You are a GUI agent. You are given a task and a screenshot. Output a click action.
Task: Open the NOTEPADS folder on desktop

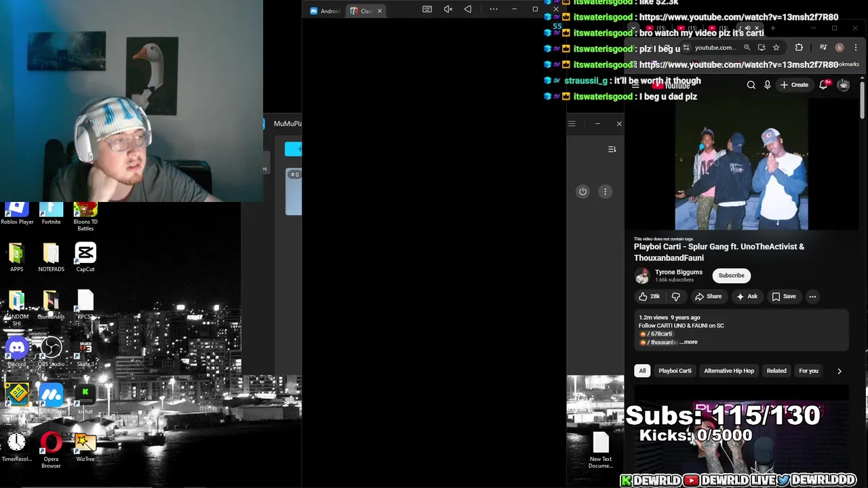click(51, 258)
